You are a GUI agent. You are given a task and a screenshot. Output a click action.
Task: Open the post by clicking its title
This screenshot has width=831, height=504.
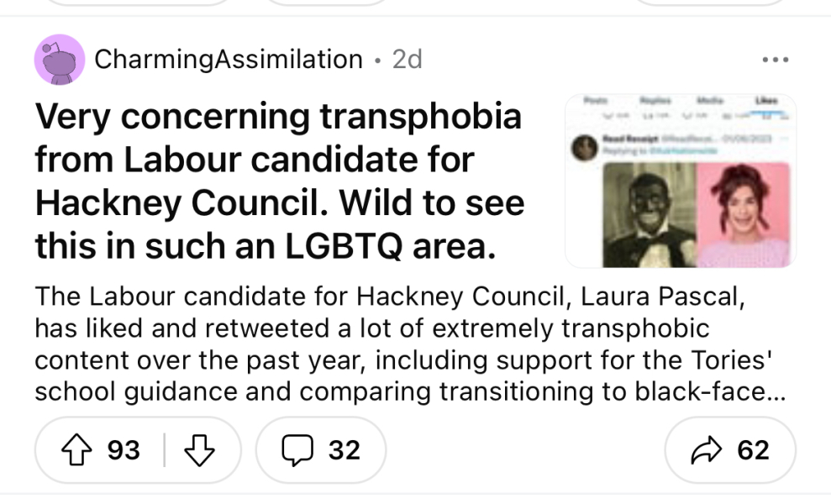[277, 181]
